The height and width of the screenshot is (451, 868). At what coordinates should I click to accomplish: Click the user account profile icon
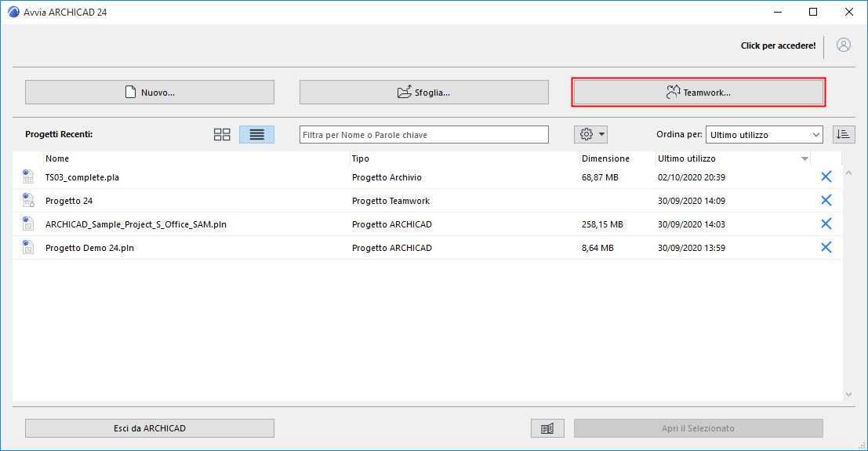843,45
